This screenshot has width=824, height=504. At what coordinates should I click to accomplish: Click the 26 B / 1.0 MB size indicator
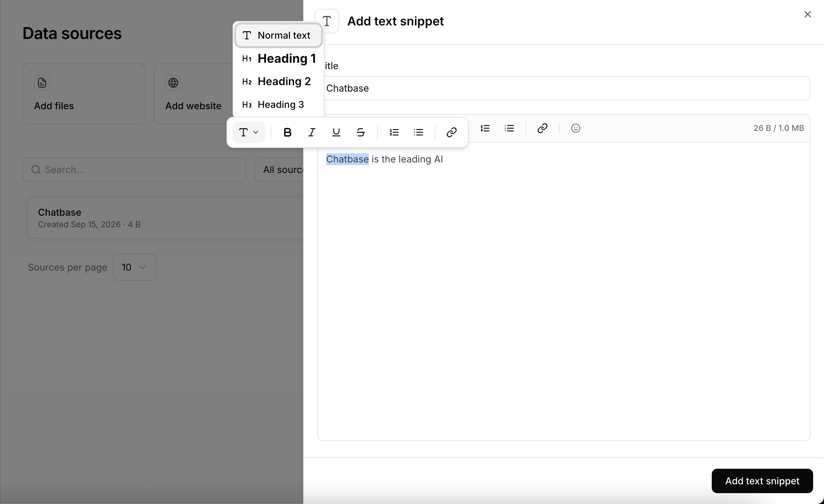tap(779, 128)
